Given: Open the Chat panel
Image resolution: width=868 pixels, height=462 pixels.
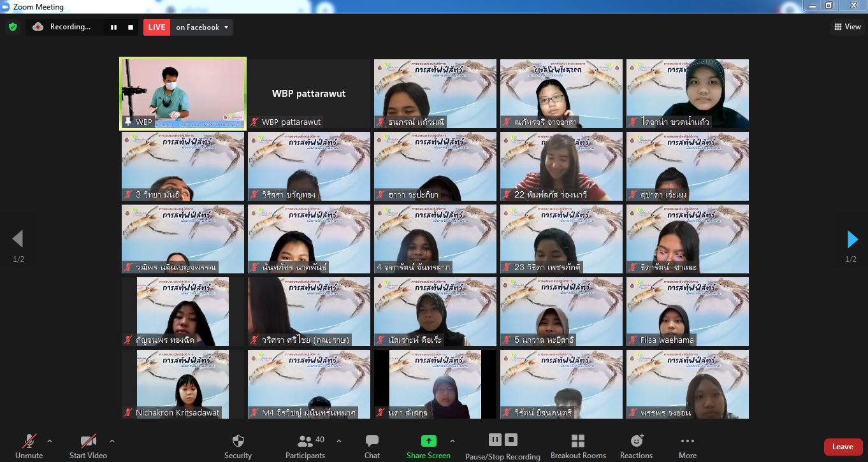Looking at the screenshot, I should [372, 446].
